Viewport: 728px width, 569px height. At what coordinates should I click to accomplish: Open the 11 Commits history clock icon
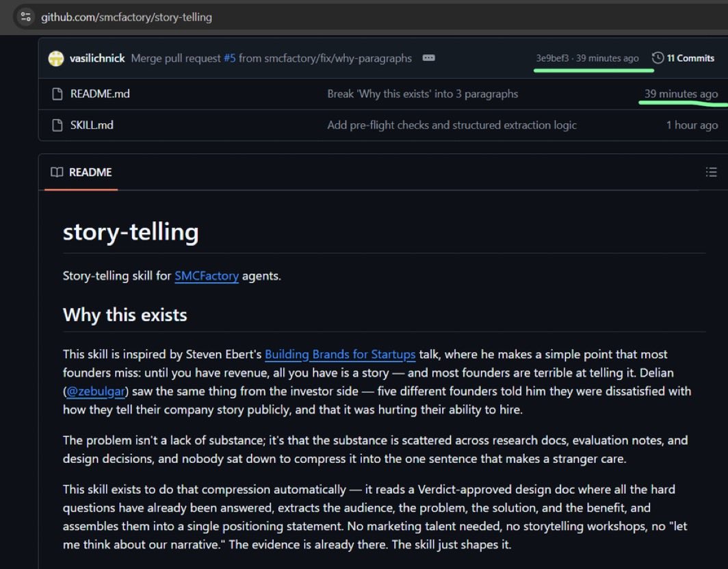pyautogui.click(x=658, y=58)
